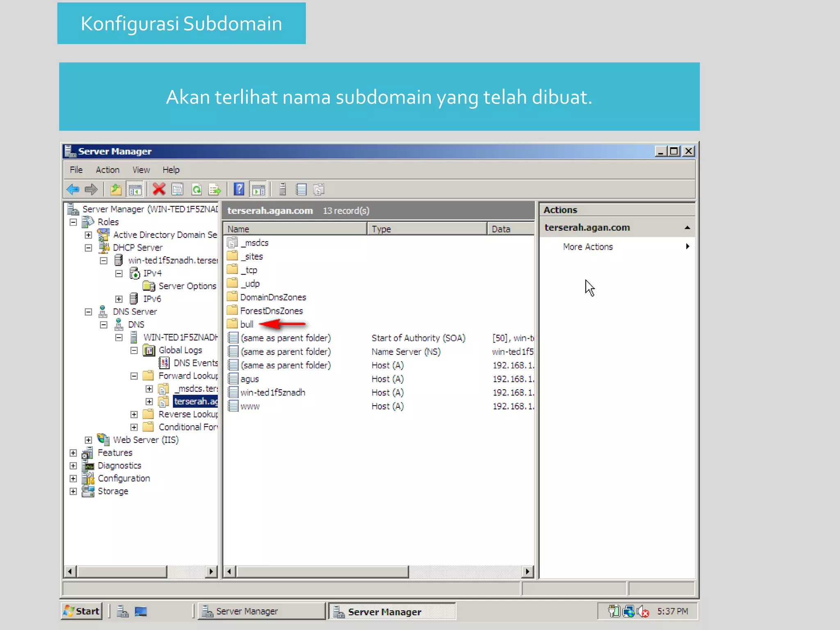Click the red X Delete icon
840x630 pixels.
159,189
